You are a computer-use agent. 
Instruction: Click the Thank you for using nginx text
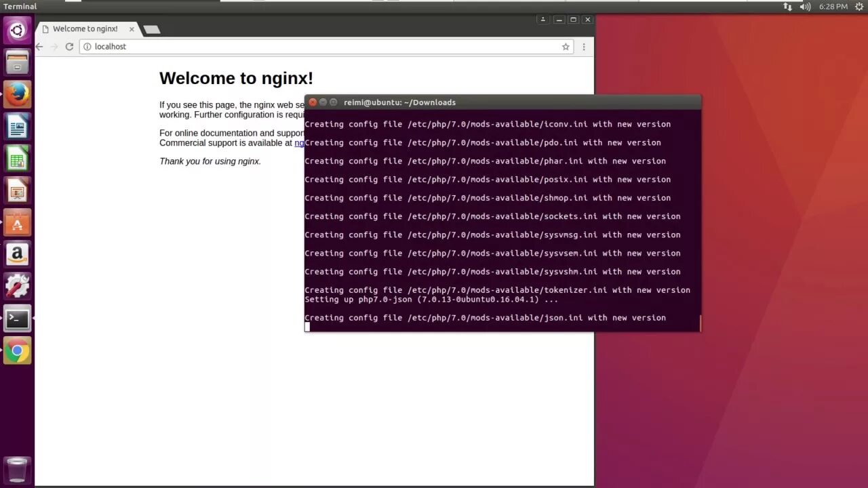pyautogui.click(x=210, y=161)
